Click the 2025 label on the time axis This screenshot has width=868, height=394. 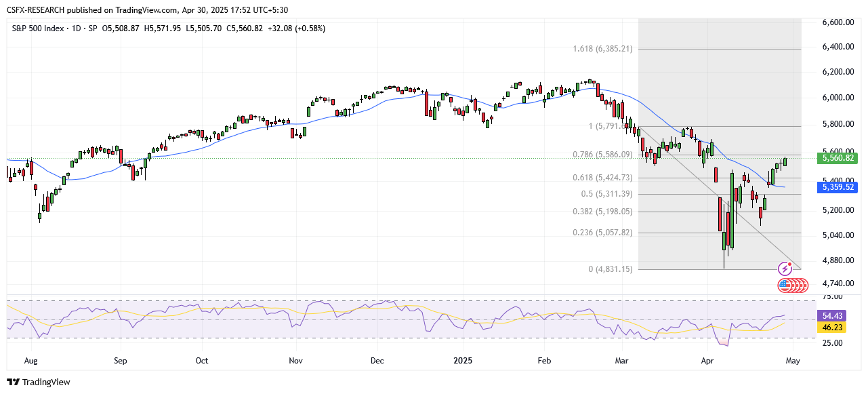coord(463,361)
